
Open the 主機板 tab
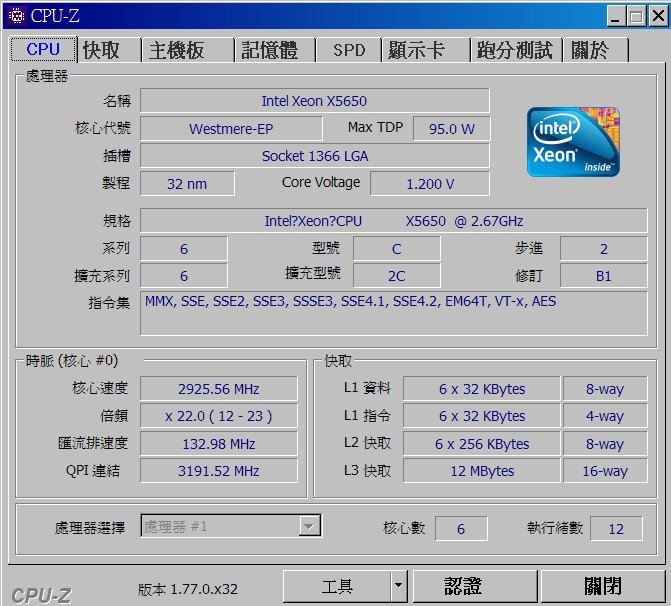point(187,50)
